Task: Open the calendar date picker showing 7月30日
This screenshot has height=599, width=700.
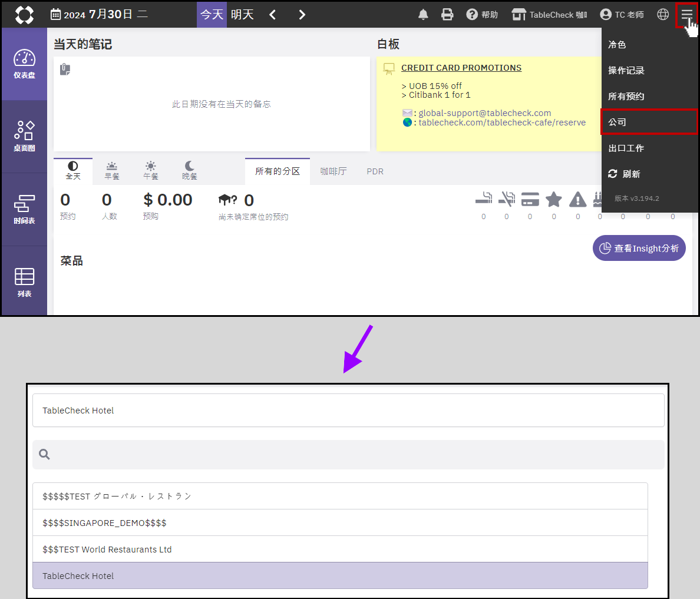Action: point(98,15)
